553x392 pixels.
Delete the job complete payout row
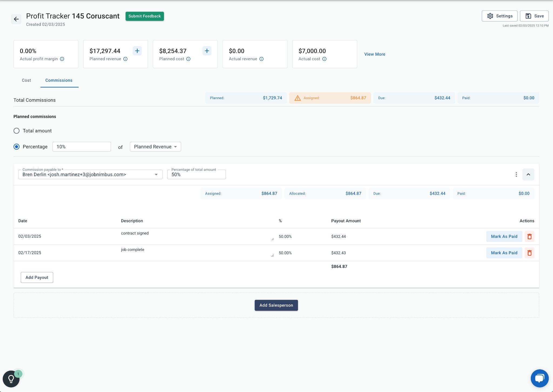529,253
